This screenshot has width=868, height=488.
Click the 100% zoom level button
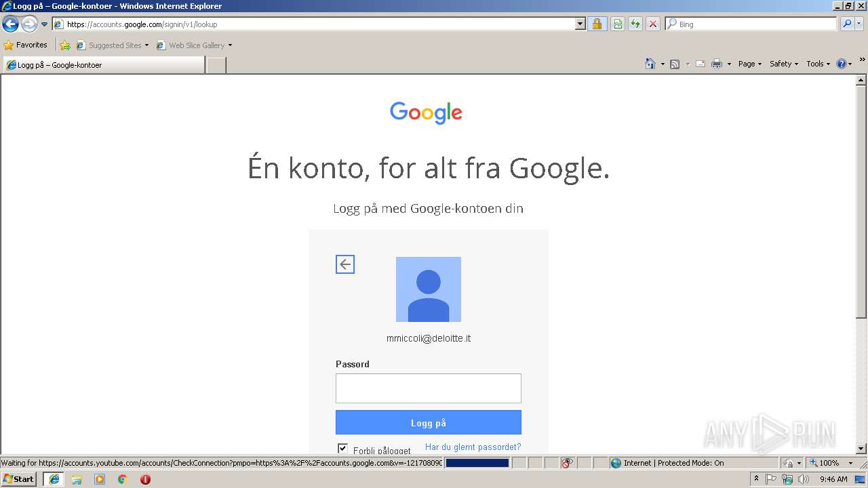point(825,463)
